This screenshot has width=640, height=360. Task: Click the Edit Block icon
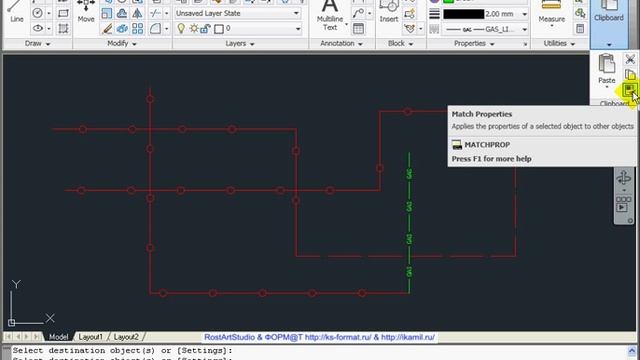click(x=409, y=13)
